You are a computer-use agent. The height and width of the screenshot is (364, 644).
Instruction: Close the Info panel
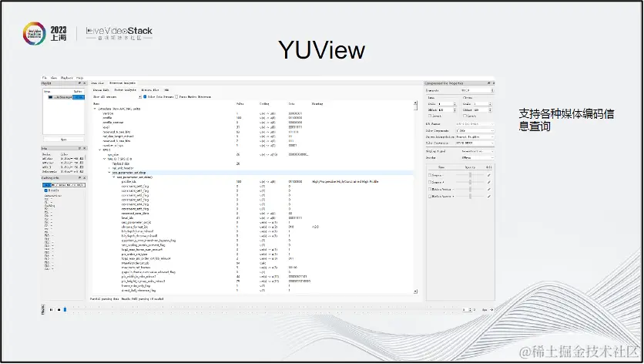84,148
